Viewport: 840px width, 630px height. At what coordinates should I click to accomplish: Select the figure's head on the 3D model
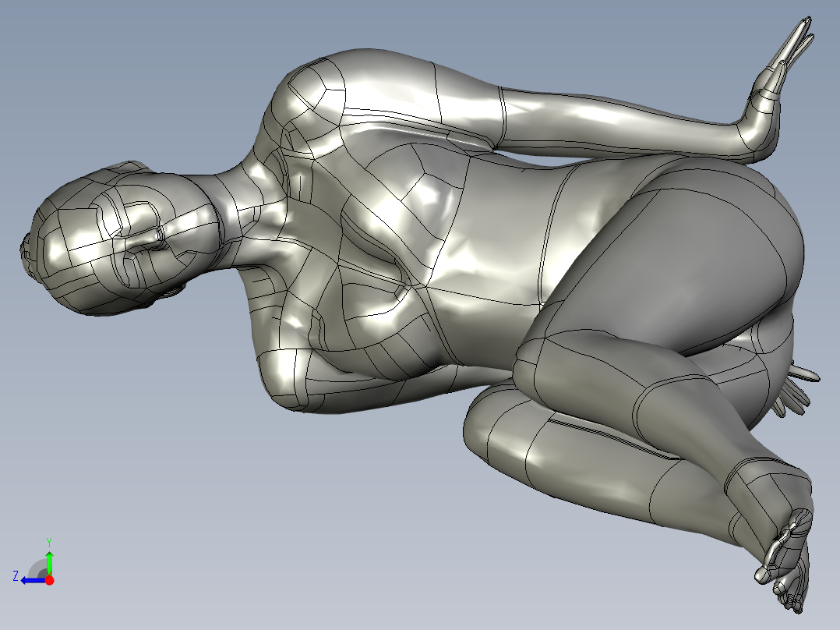click(121, 239)
